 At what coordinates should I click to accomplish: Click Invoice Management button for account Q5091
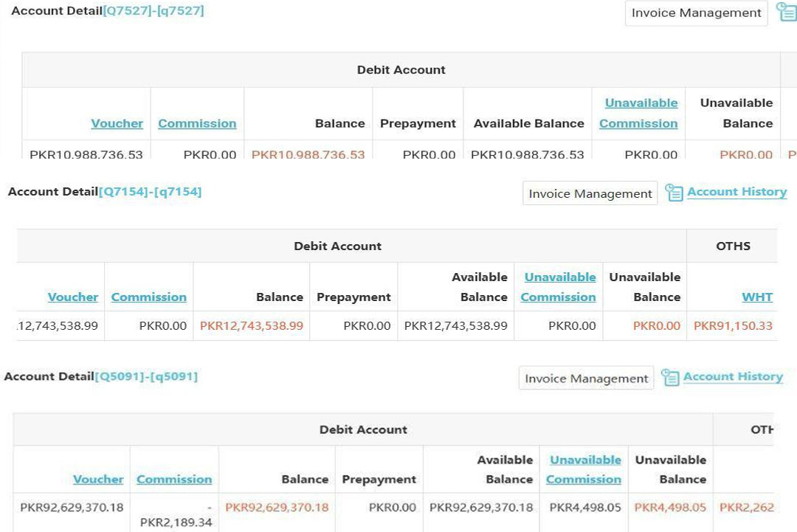pyautogui.click(x=586, y=379)
